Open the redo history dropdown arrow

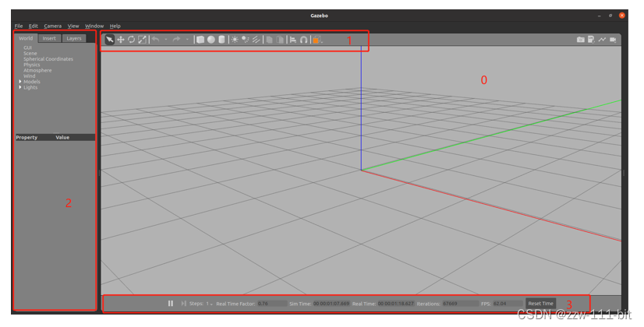[187, 40]
